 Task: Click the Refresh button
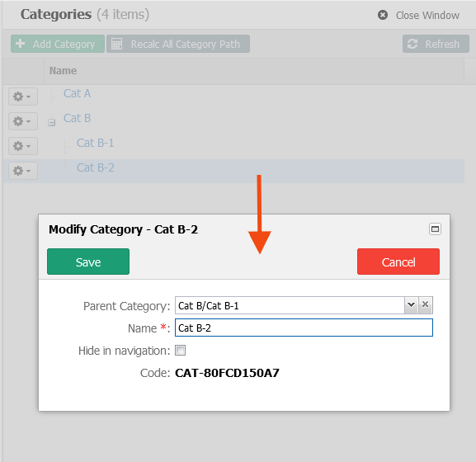(x=436, y=44)
